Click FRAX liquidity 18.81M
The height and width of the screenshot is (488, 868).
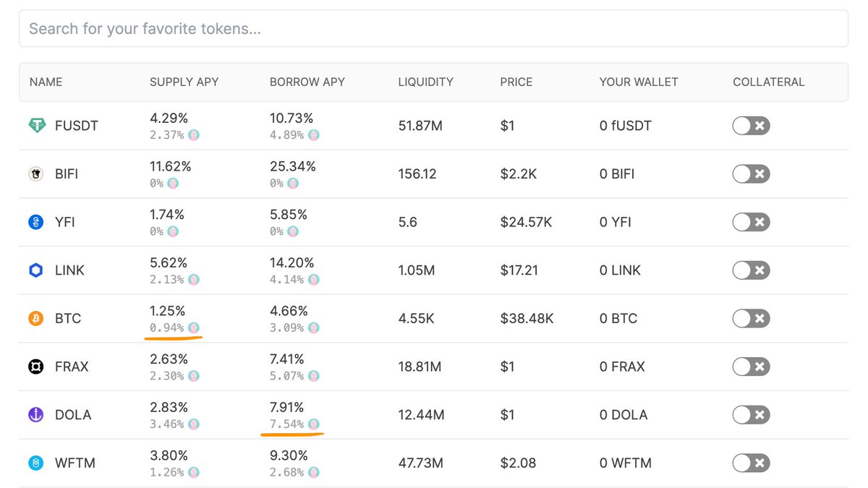pos(420,367)
